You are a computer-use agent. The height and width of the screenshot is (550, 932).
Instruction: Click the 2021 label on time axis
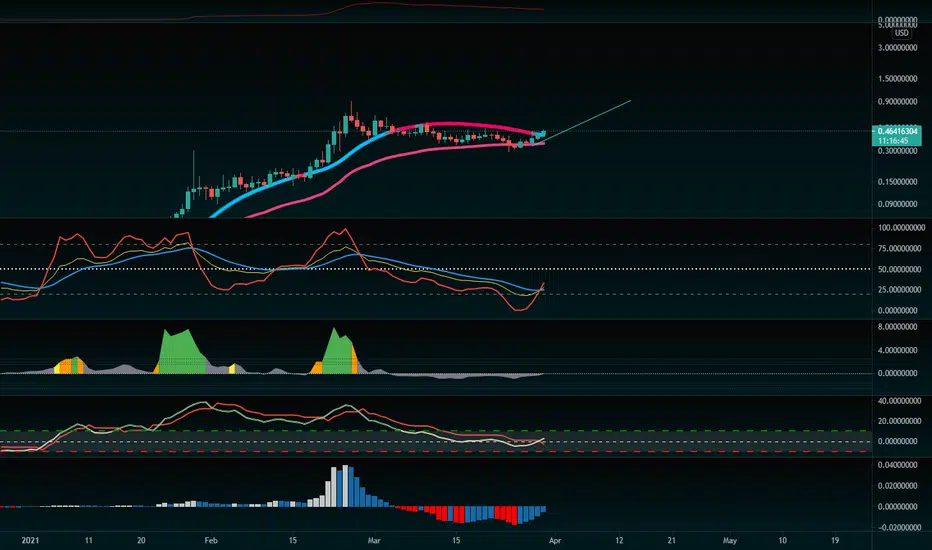click(30, 540)
